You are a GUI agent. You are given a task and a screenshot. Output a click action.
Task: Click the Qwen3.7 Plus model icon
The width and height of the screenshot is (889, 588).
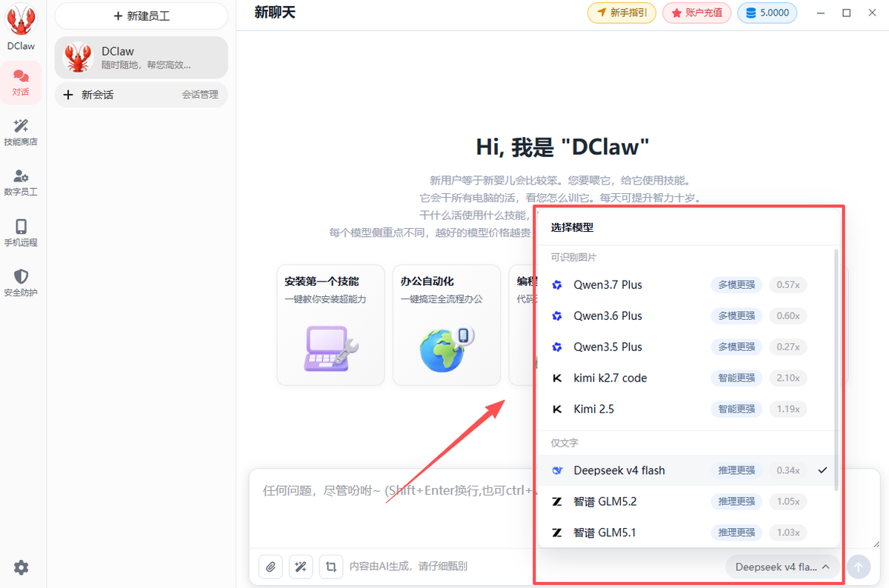557,284
